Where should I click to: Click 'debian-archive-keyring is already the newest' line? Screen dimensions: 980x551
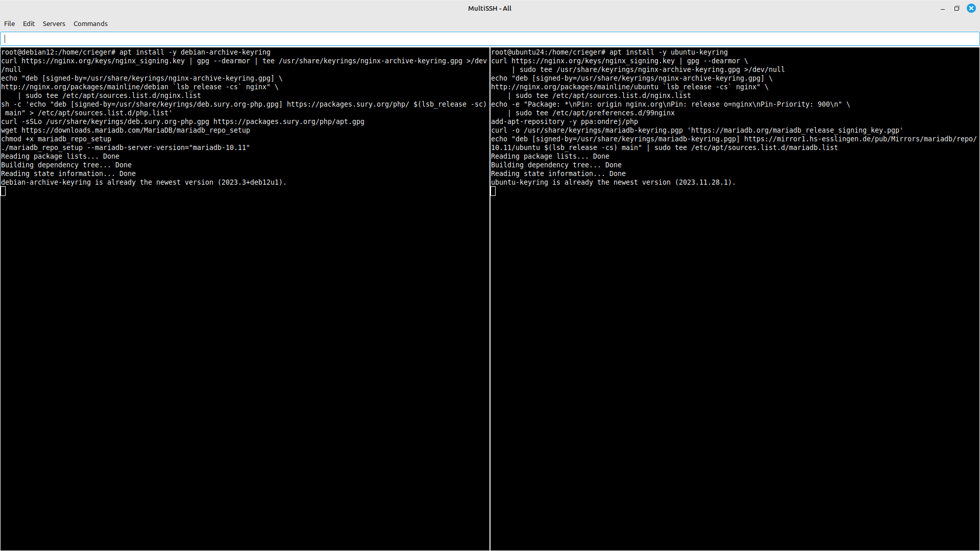click(x=144, y=182)
